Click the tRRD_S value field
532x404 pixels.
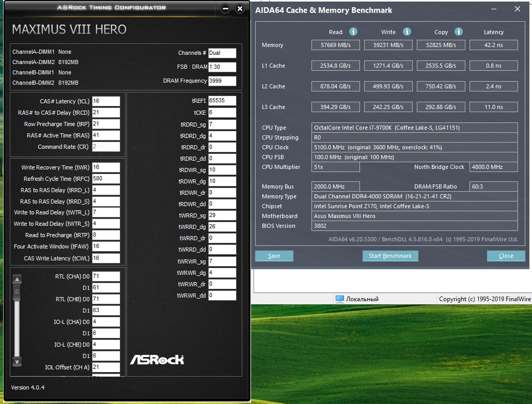pyautogui.click(x=106, y=201)
